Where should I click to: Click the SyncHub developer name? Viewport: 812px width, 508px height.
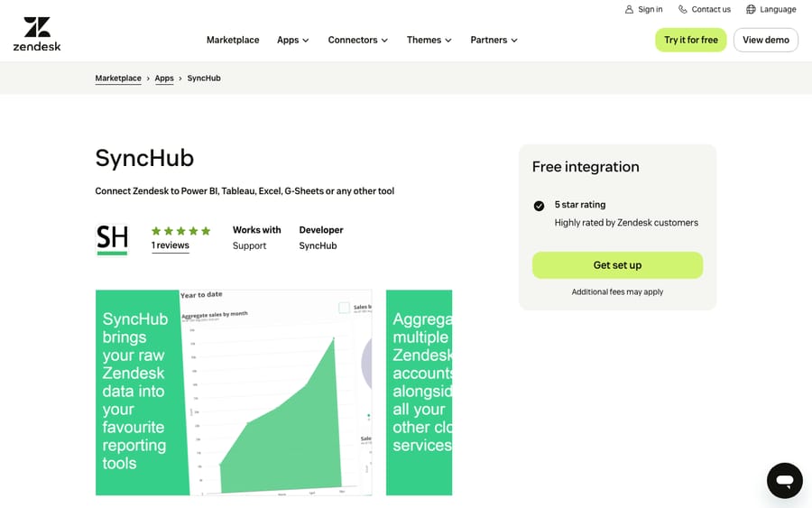[318, 246]
